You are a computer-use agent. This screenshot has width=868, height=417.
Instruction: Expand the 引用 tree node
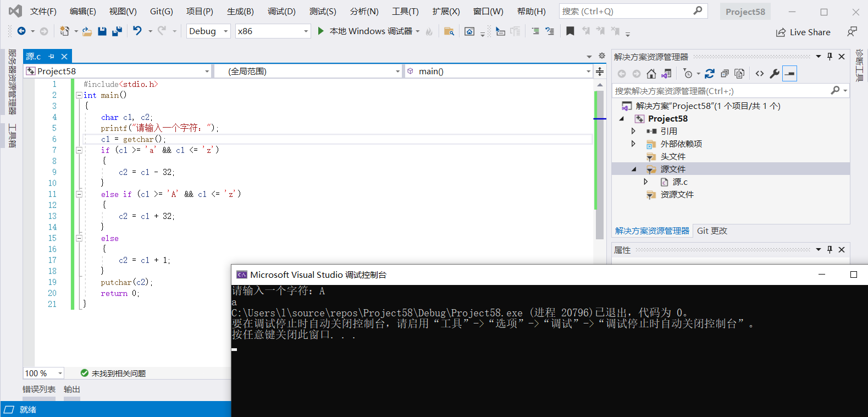[x=633, y=131]
